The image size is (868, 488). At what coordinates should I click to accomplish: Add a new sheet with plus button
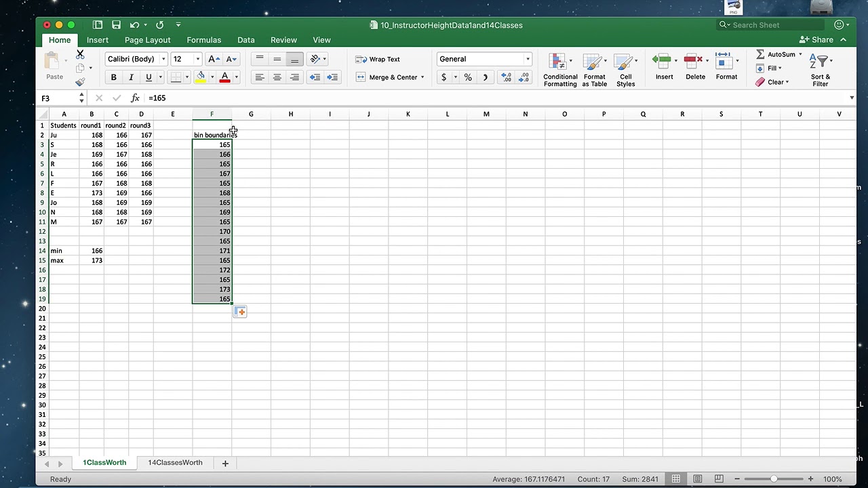[x=225, y=463]
